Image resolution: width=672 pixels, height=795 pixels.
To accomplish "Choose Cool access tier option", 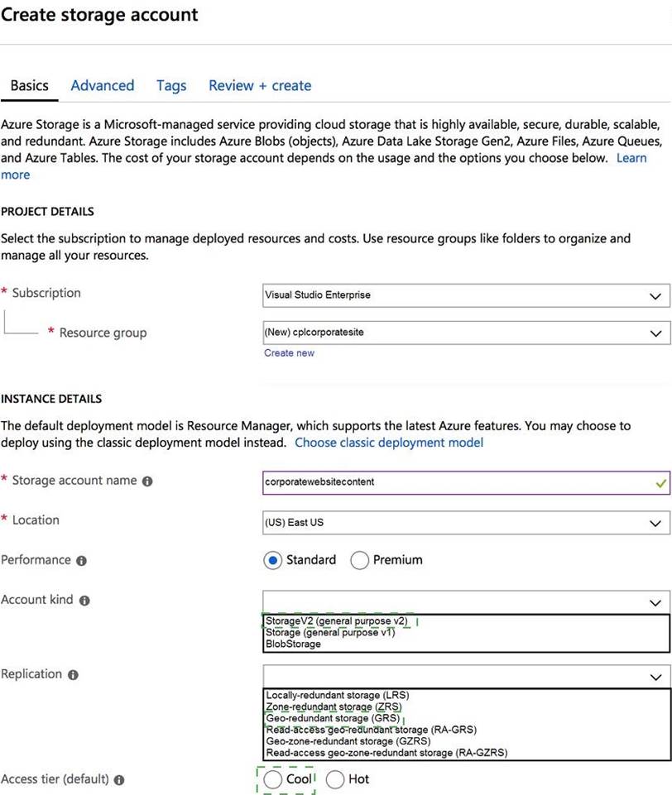I will coord(272,779).
